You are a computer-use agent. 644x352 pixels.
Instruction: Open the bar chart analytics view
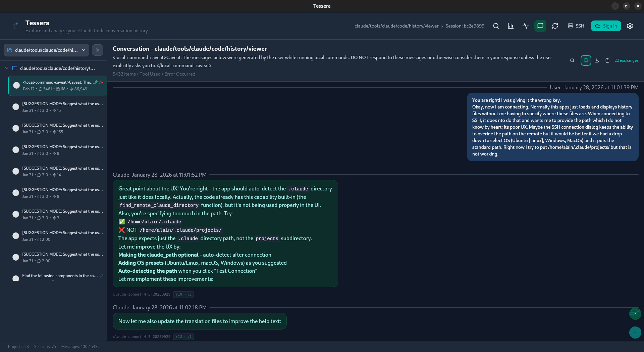[x=511, y=26]
